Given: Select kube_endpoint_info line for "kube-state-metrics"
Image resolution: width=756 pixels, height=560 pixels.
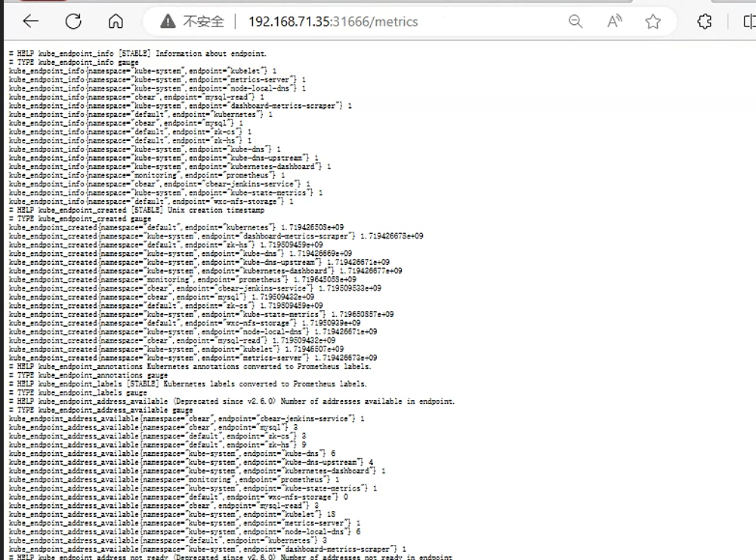Looking at the screenshot, I should pos(166,192).
